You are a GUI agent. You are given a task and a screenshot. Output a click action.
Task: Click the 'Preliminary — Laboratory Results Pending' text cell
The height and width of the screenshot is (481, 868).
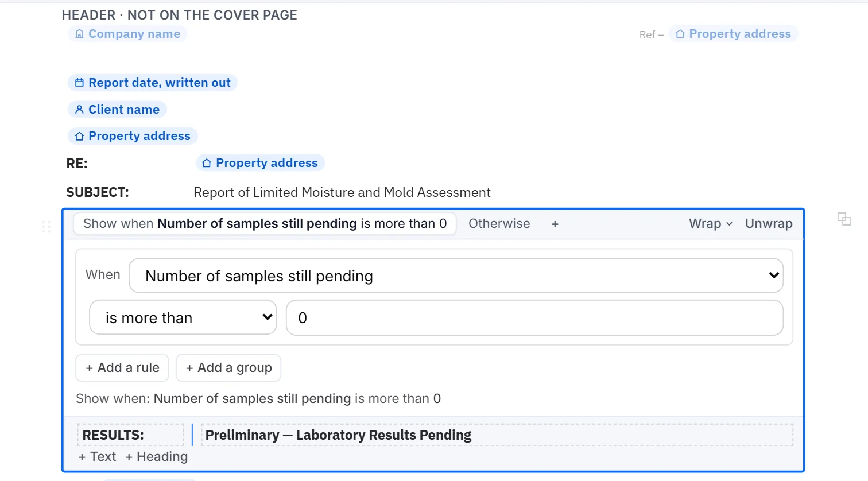pyautogui.click(x=497, y=435)
